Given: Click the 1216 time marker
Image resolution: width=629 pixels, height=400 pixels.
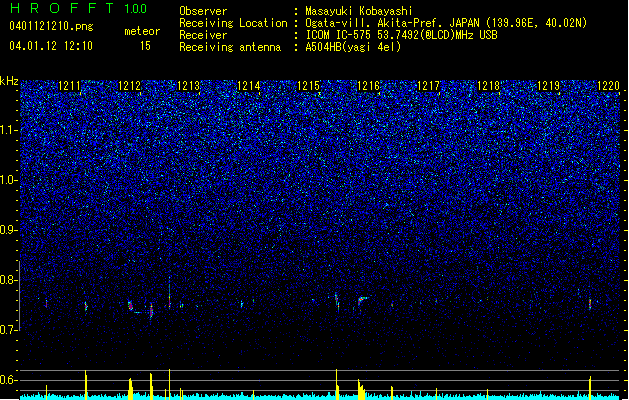Looking at the screenshot, I should pyautogui.click(x=368, y=85).
